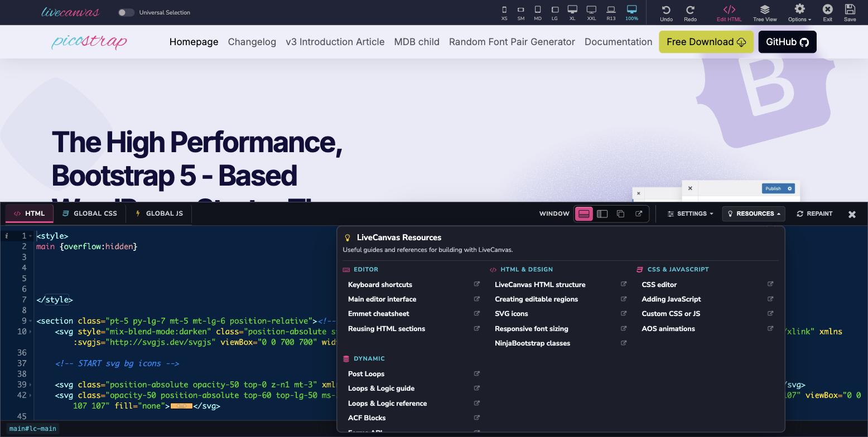
Task: Undo the last change
Action: (666, 13)
